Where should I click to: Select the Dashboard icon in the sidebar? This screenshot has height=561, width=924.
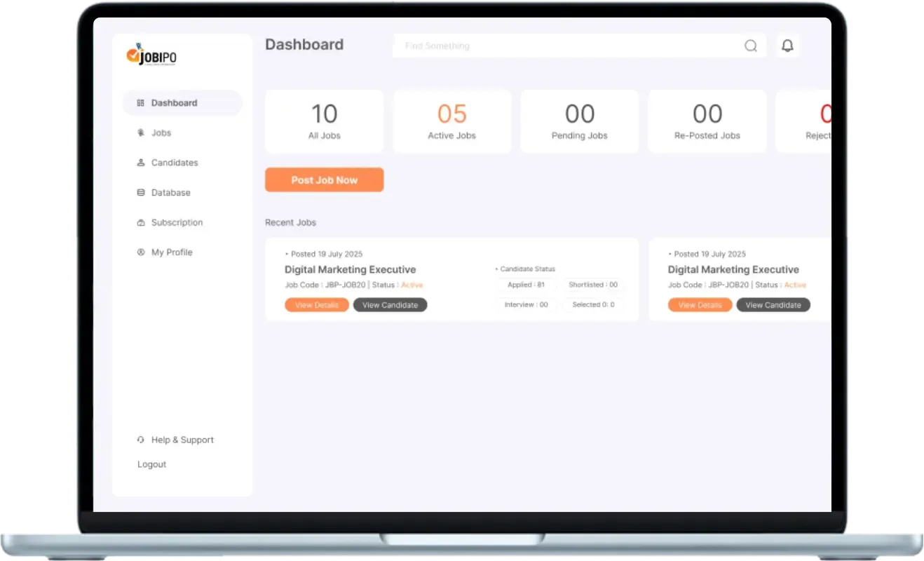pos(140,102)
